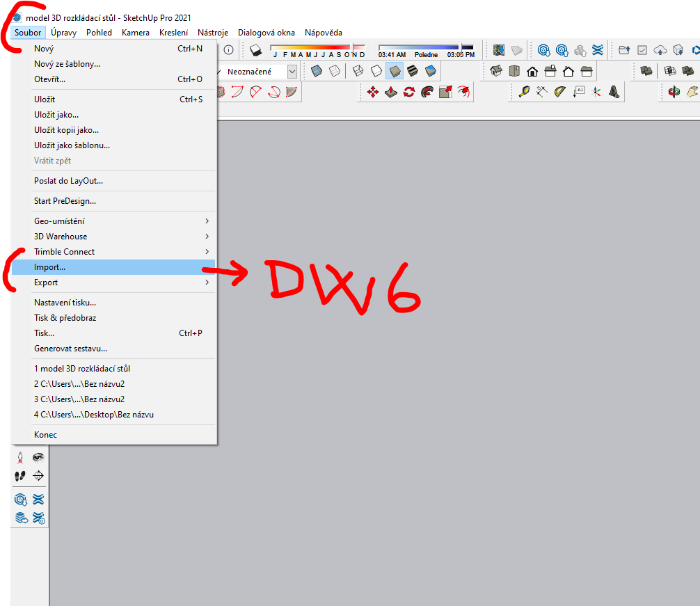Select the Look Around eye tool
Viewport: 700px width, 606px height.
point(38,457)
